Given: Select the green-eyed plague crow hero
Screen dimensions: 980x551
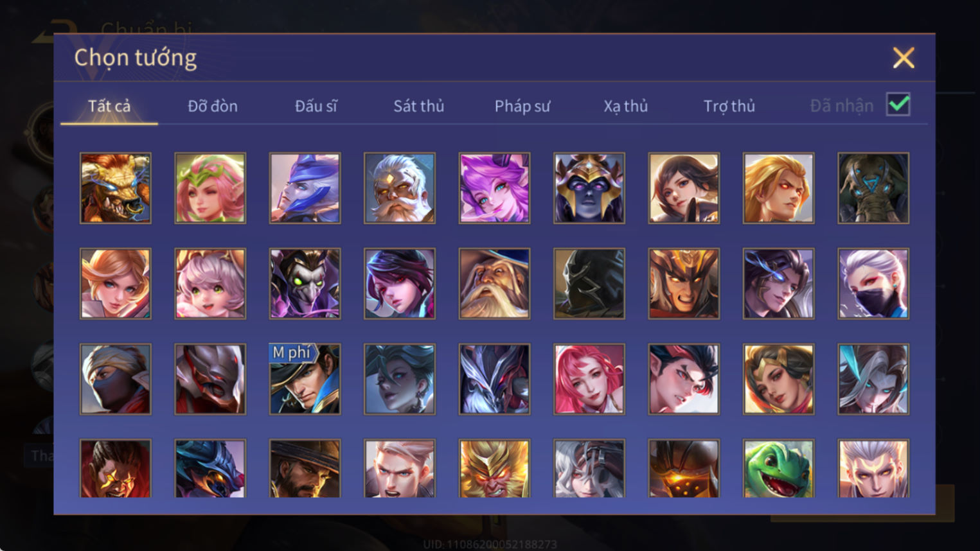Looking at the screenshot, I should click(305, 284).
